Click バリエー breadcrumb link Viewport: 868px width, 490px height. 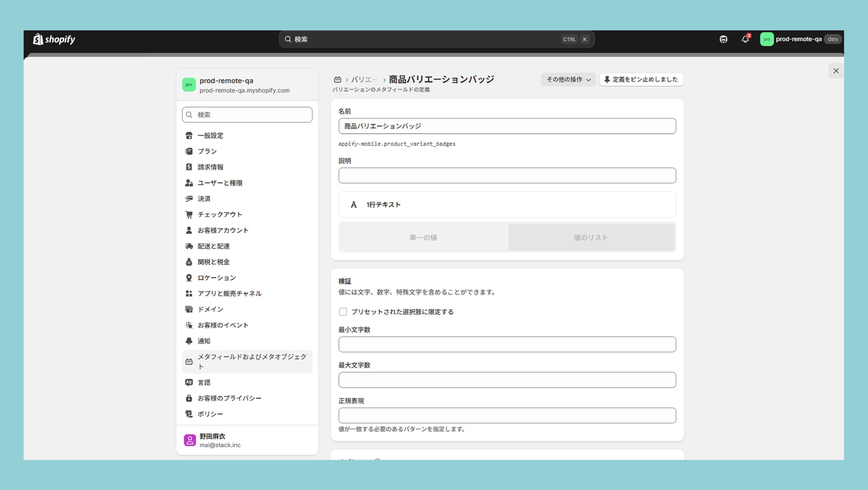[364, 80]
